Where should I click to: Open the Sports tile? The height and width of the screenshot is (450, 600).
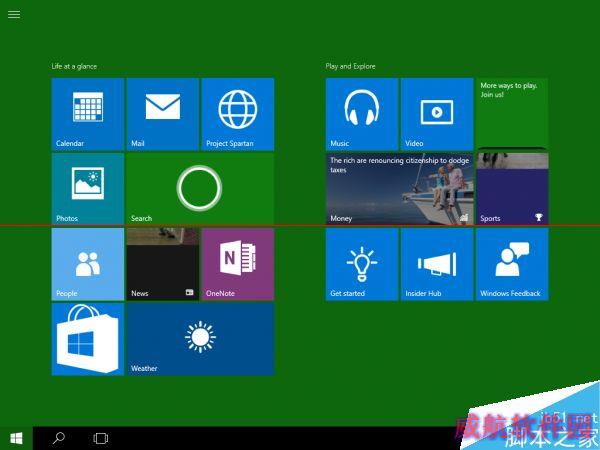click(x=512, y=189)
